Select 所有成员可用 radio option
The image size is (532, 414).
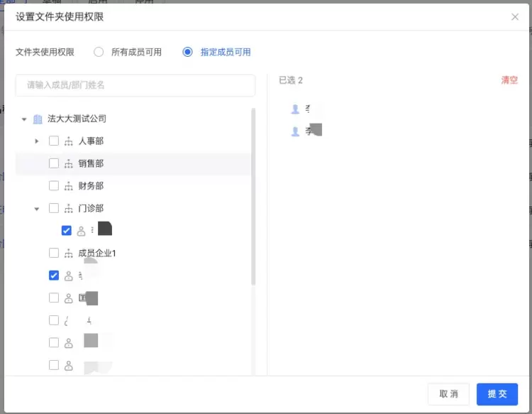point(99,52)
